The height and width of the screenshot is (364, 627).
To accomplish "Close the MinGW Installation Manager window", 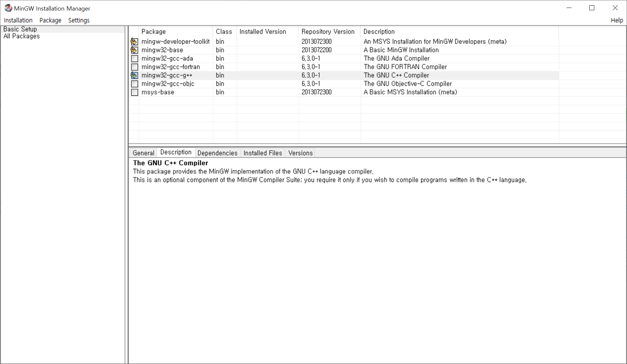I will point(615,8).
